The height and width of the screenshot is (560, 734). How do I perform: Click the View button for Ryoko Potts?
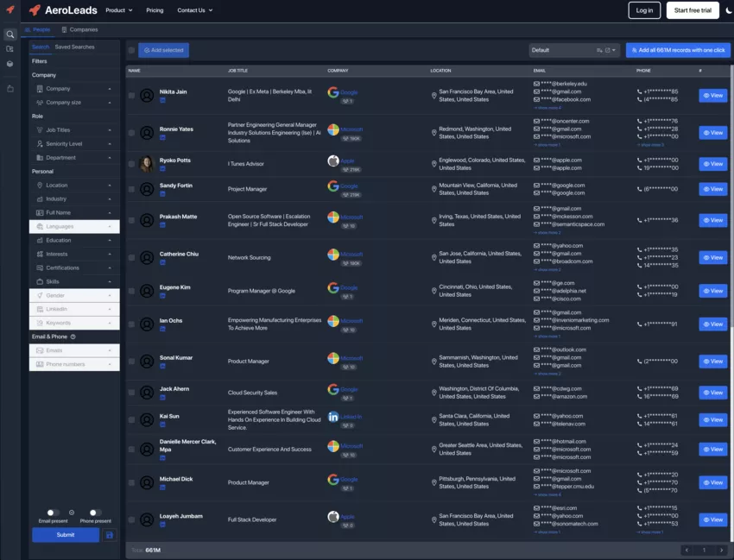click(x=713, y=164)
